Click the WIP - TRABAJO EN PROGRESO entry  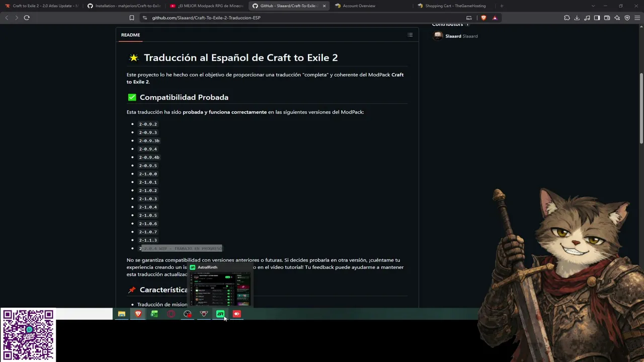181,248
